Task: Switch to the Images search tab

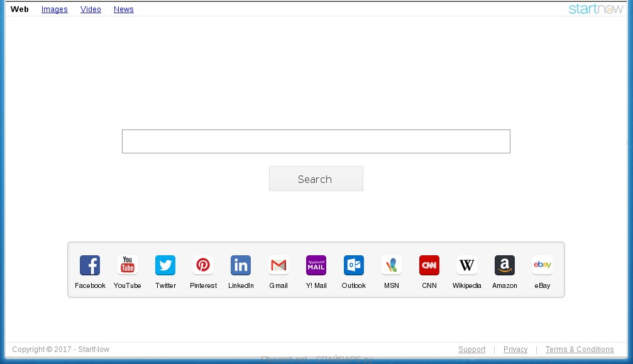Action: click(x=54, y=9)
